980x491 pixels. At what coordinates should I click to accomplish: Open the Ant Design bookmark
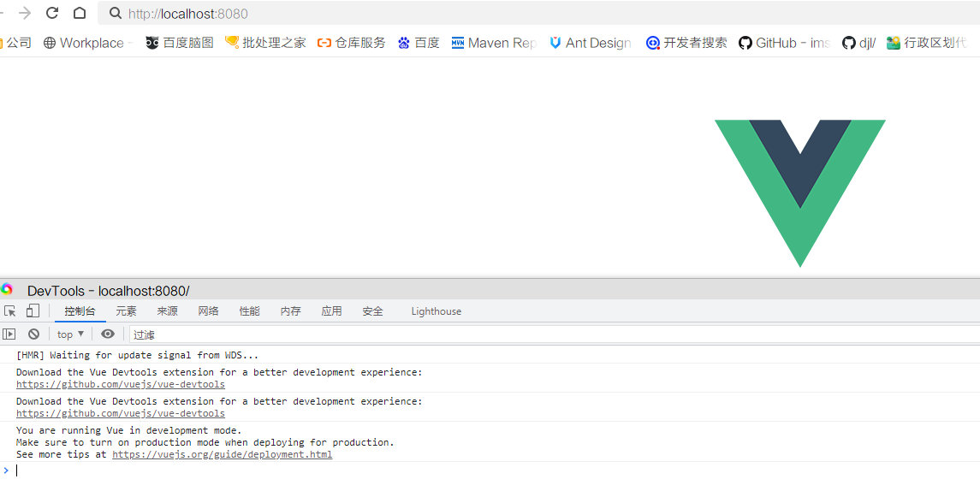(x=591, y=43)
